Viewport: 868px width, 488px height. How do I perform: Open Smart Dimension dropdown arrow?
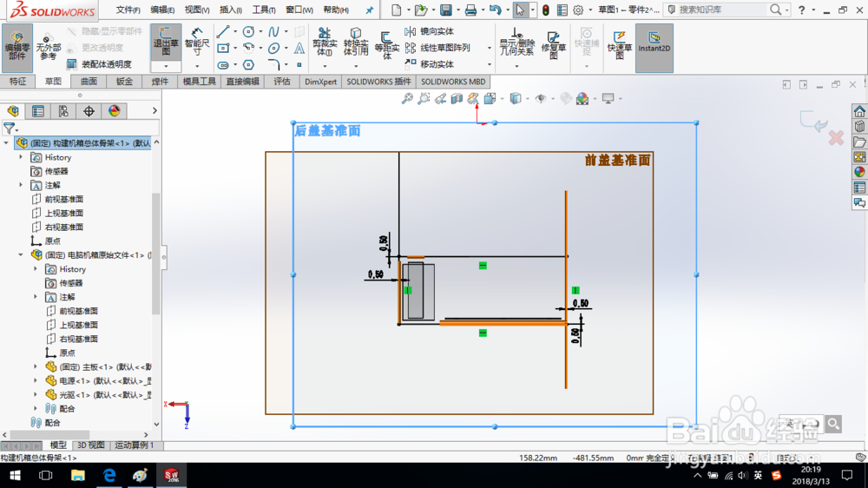(197, 67)
